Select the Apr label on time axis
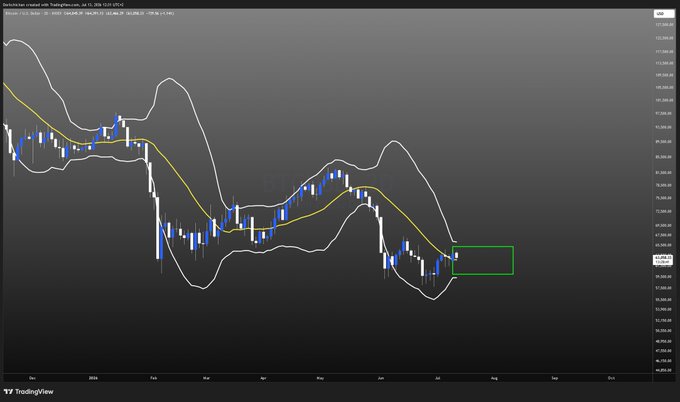 point(263,378)
